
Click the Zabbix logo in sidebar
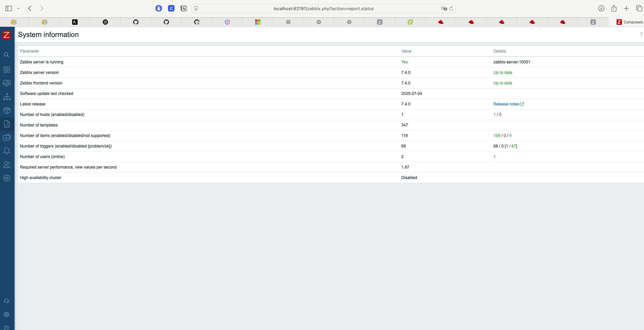pyautogui.click(x=6, y=35)
